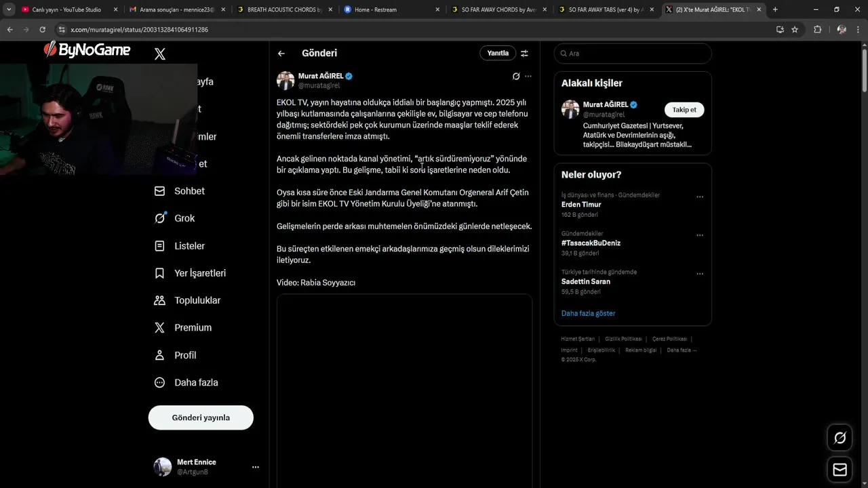Install app icon in address bar
Screen dimensions: 868x488
pos(780,30)
